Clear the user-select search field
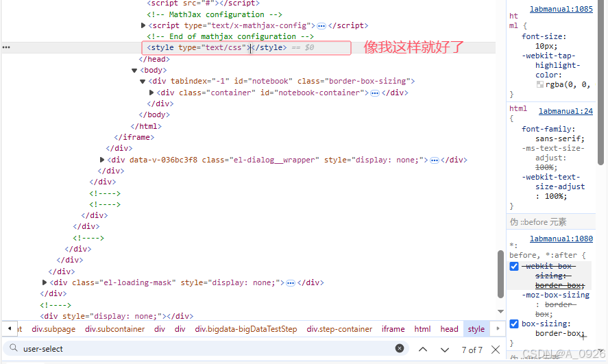 pos(400,348)
